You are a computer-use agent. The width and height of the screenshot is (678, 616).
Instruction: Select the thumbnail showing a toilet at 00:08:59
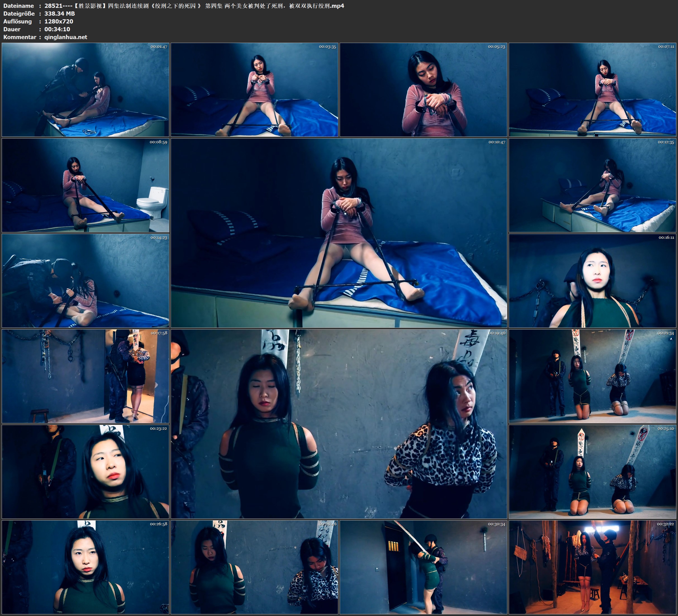pyautogui.click(x=85, y=185)
